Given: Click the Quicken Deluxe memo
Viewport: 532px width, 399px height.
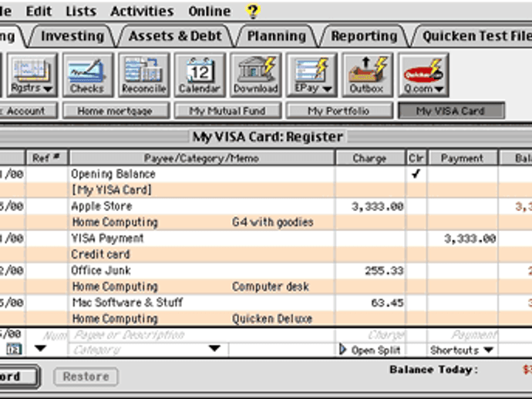Looking at the screenshot, I should [272, 319].
